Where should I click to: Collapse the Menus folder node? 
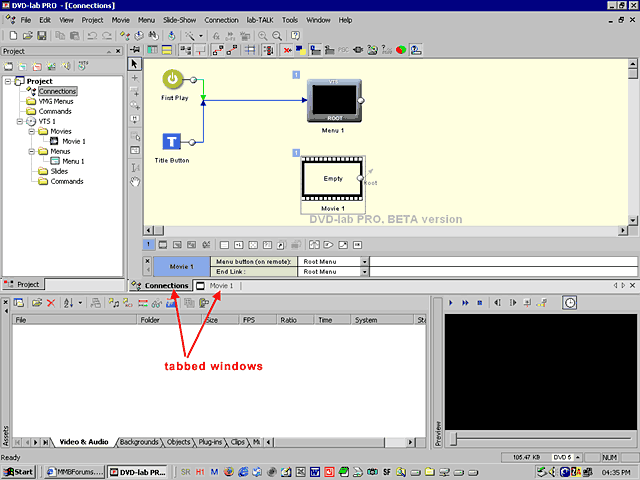(31, 151)
